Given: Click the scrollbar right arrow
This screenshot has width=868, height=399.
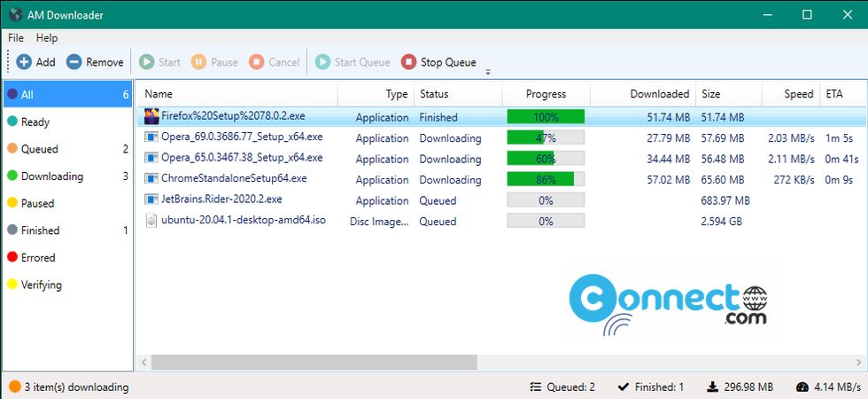Looking at the screenshot, I should (859, 363).
